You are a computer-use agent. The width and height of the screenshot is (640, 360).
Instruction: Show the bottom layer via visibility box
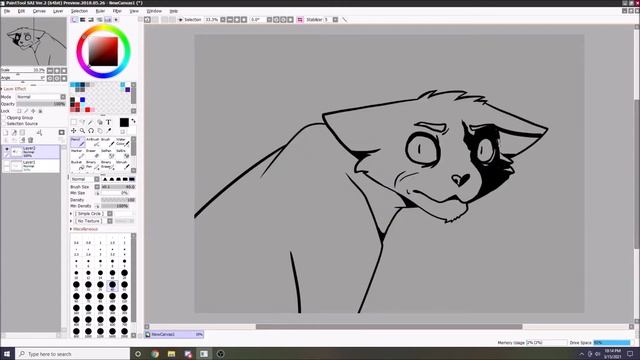click(x=7, y=164)
